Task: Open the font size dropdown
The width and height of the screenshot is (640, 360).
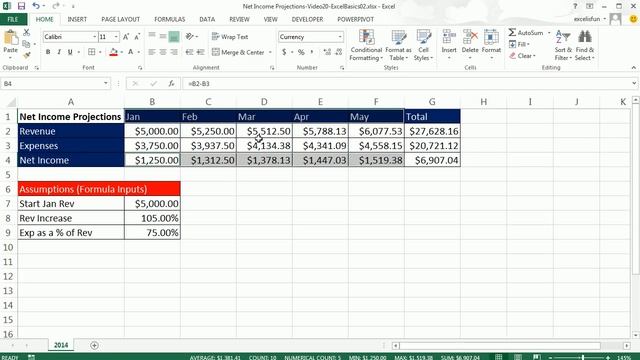Action: pyautogui.click(x=116, y=37)
